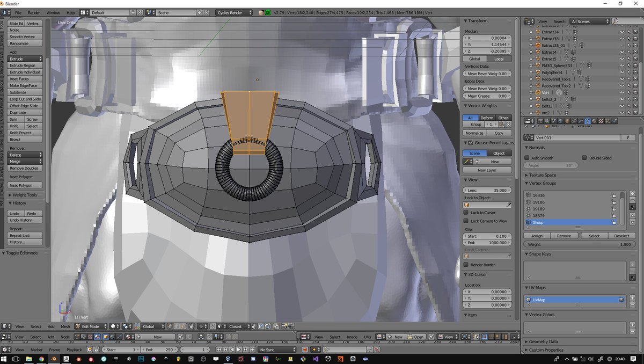Screen dimensions: 644x364
Task: Open the Delete dropdown in tool shelf
Action: coord(25,155)
